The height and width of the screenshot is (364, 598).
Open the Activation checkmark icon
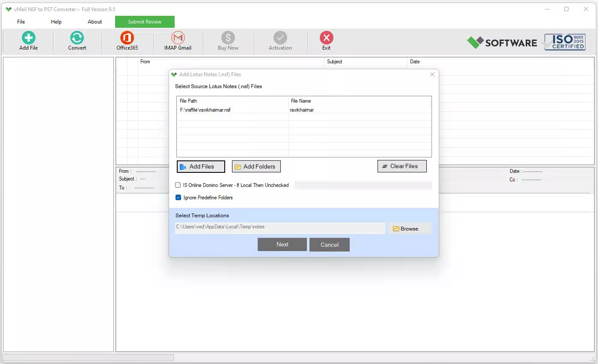[x=280, y=38]
